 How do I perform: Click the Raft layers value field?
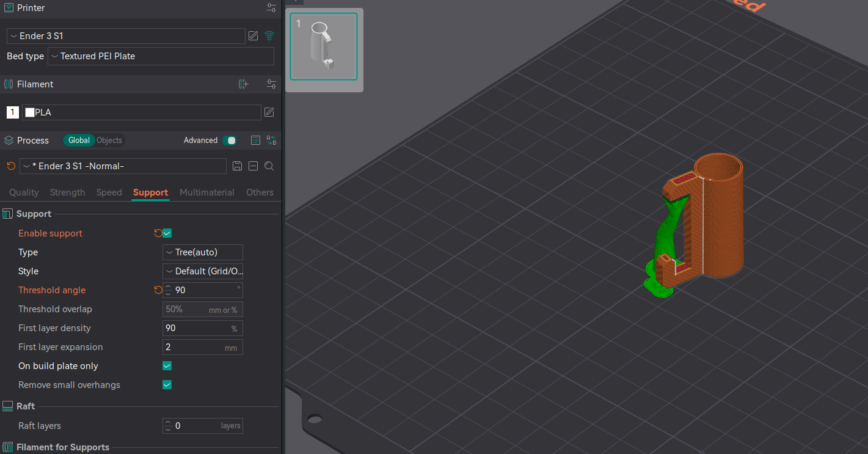tap(203, 426)
